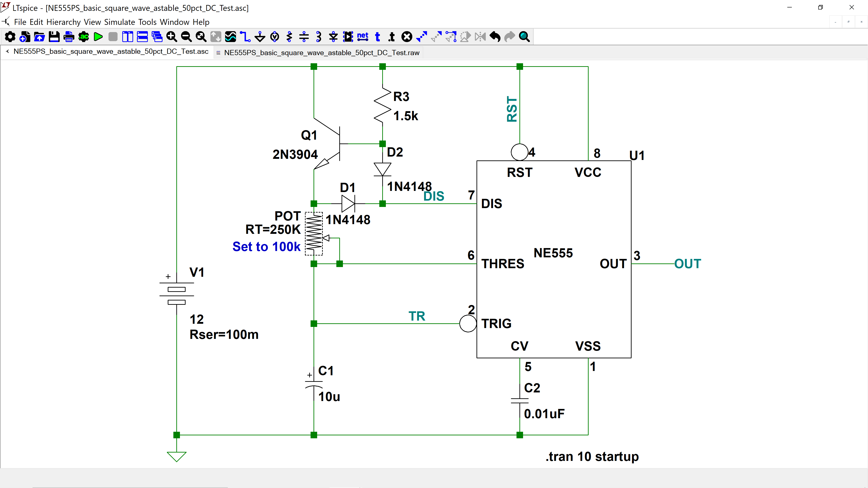Screen dimensions: 868x488
Task: Click the LTspice control icon left of File
Action: [x=5, y=22]
